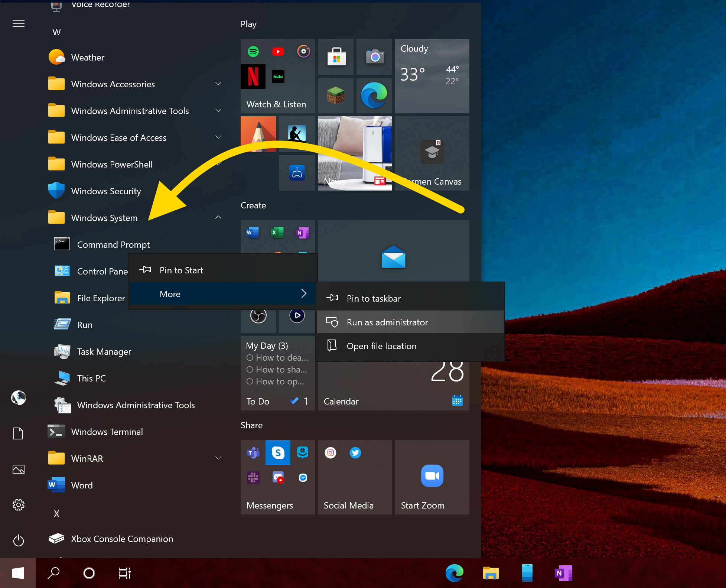The image size is (726, 588).
Task: Click the Power button in the sidebar
Action: tap(18, 541)
